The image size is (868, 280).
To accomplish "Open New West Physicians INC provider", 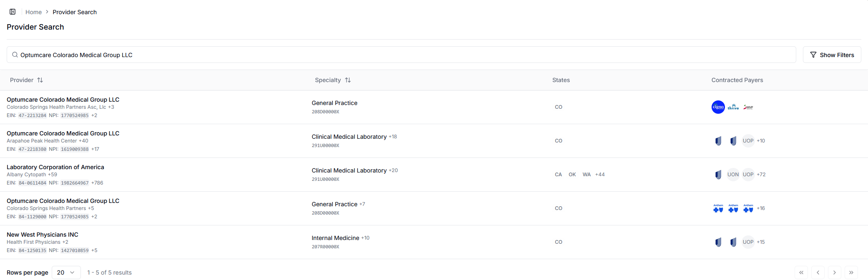I will tap(43, 235).
